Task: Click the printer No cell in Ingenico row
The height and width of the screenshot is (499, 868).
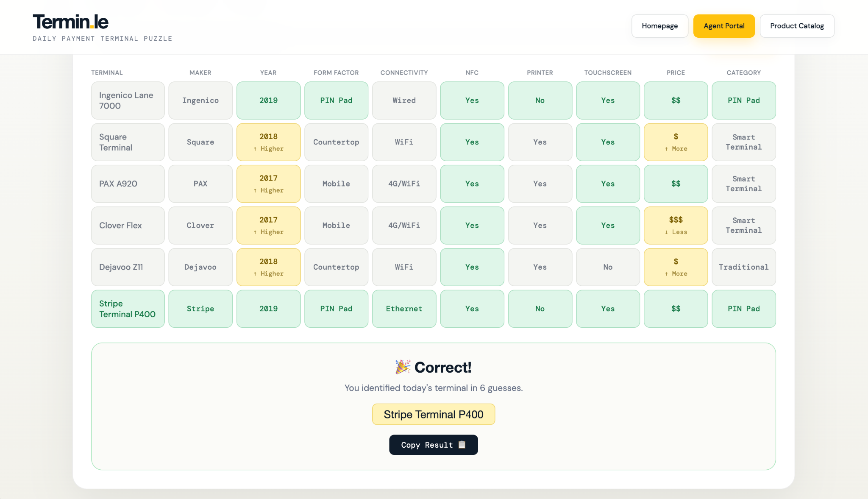Action: tap(540, 100)
